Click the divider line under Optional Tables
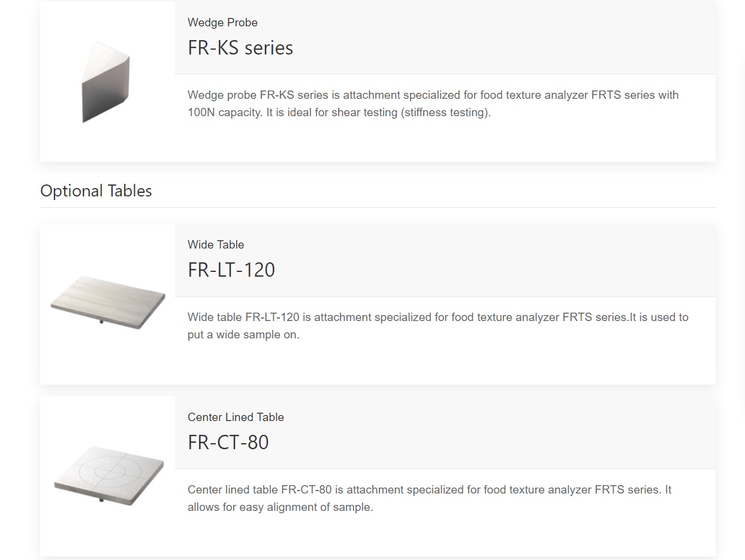Screen dimensions: 745x560 click(378, 207)
